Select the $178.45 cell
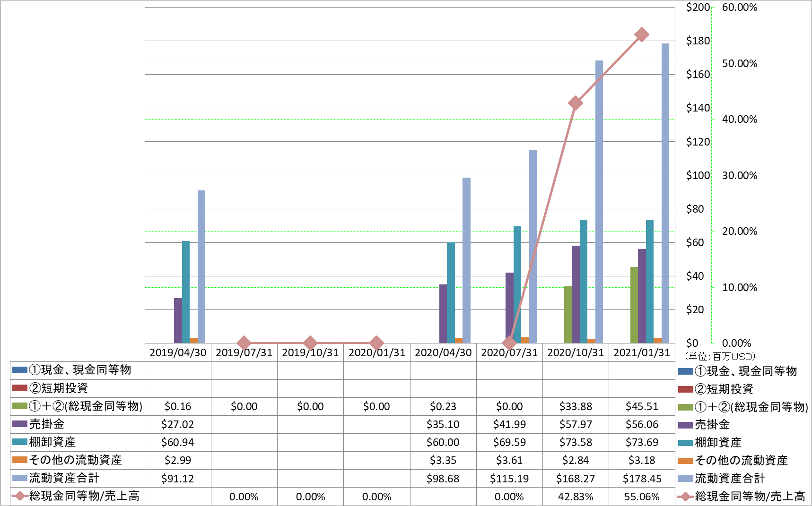 [x=642, y=478]
